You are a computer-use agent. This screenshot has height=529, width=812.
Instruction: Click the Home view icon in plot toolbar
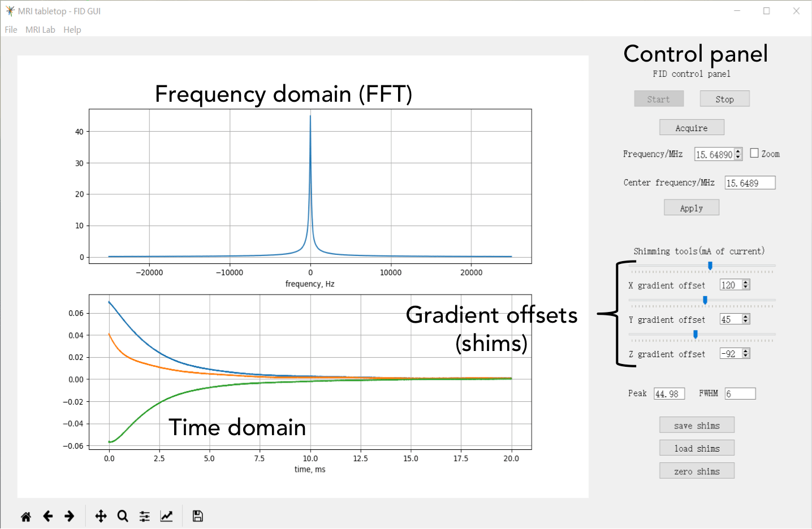(x=25, y=516)
